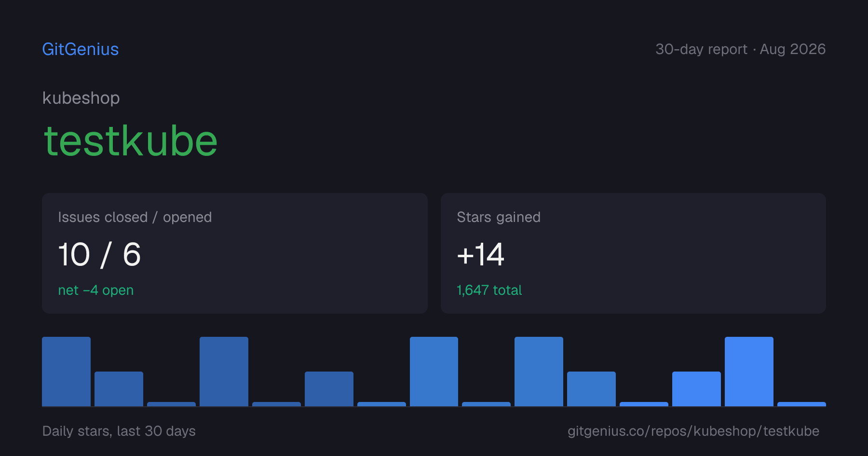Click the second medium-height chart bar

pos(119,389)
